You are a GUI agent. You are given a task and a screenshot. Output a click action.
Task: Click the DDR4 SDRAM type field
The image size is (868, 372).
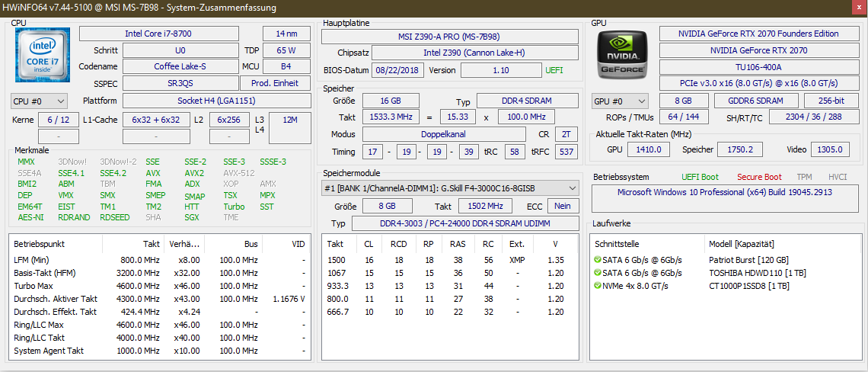(x=527, y=101)
